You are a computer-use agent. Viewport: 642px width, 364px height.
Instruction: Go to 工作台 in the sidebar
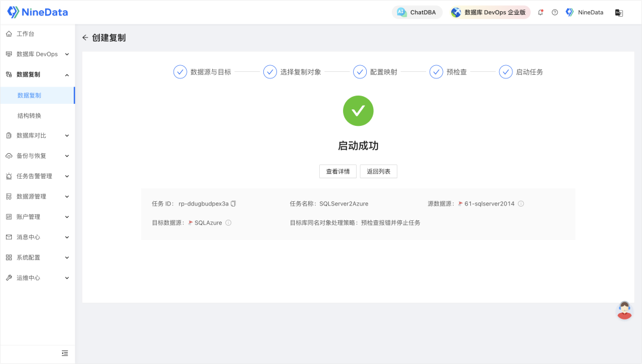click(25, 34)
